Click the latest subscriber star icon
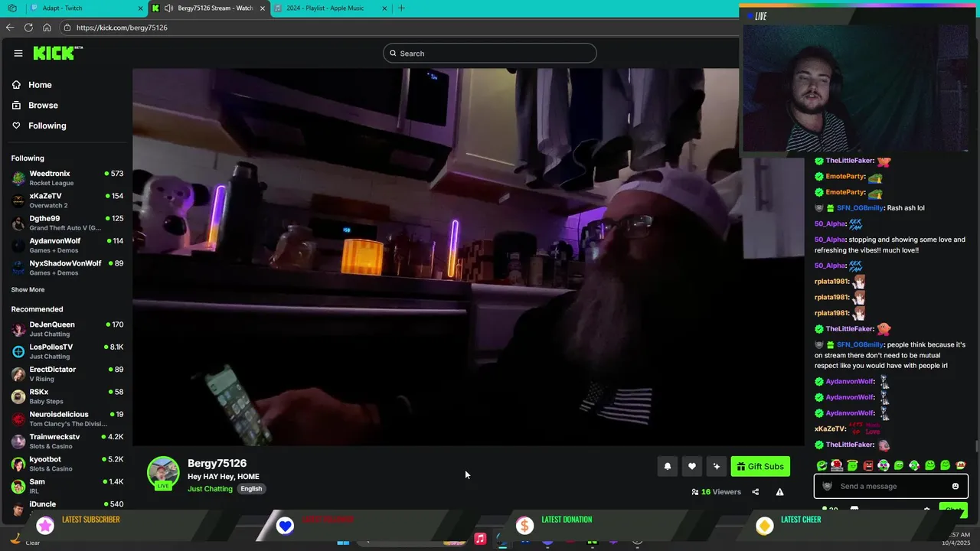The image size is (980, 551). [x=45, y=526]
